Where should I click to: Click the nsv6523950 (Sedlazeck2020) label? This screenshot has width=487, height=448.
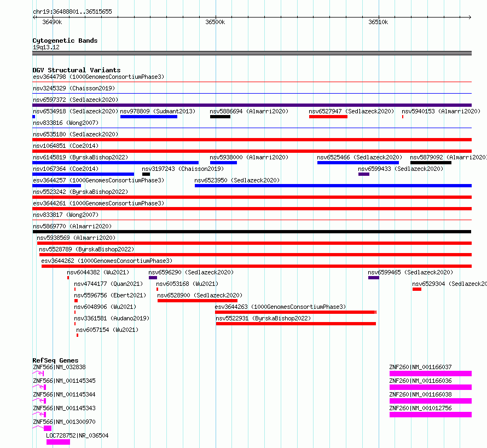[237, 180]
